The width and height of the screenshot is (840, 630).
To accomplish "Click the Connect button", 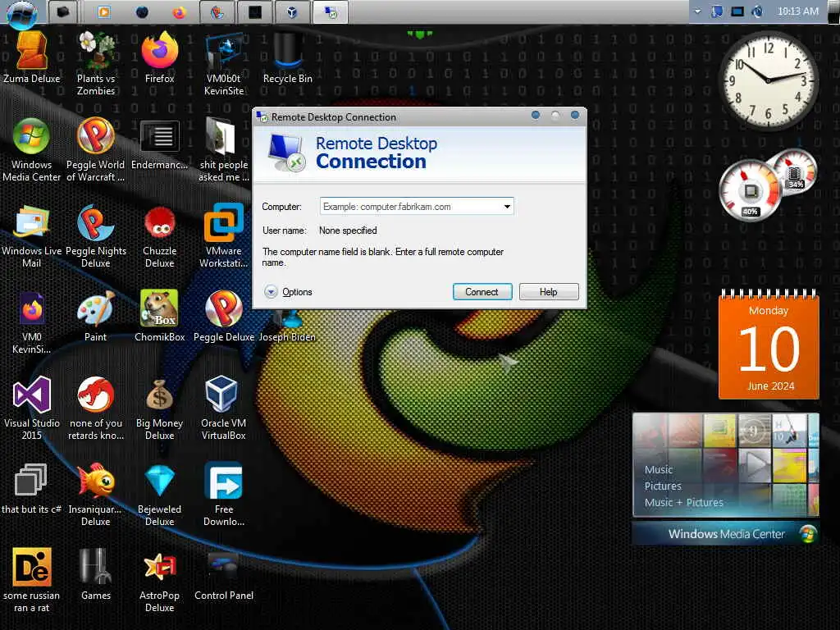I will (482, 292).
